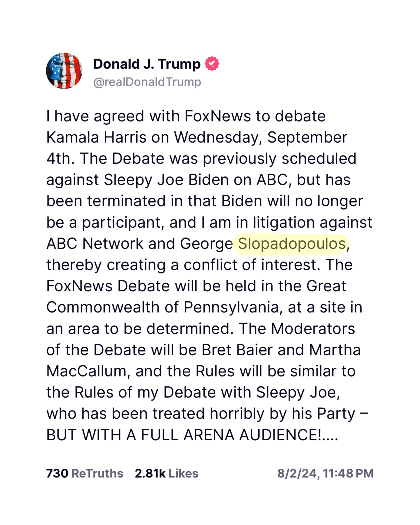
Task: Click the name Kamala Harris in the post
Action: point(96,138)
